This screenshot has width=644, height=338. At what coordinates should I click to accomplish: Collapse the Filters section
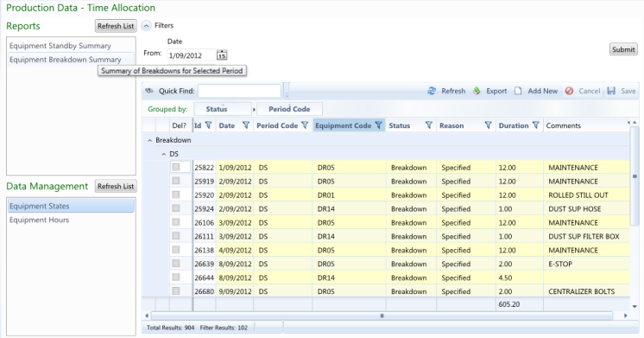[146, 26]
